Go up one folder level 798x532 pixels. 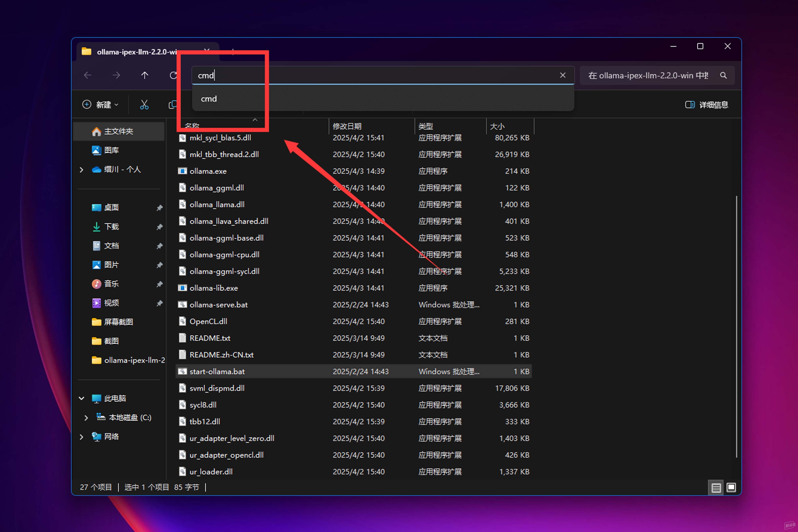(145, 75)
